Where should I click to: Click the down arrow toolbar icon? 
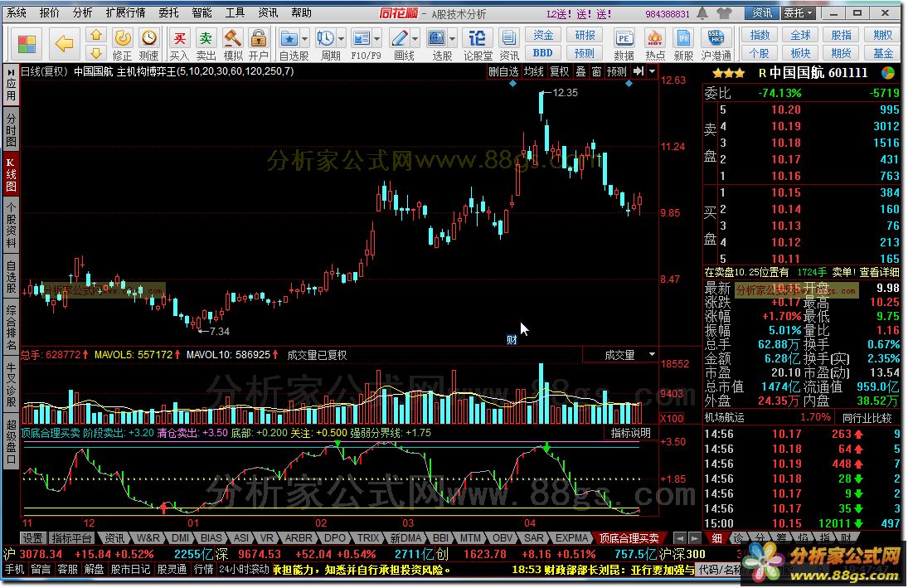[96, 53]
